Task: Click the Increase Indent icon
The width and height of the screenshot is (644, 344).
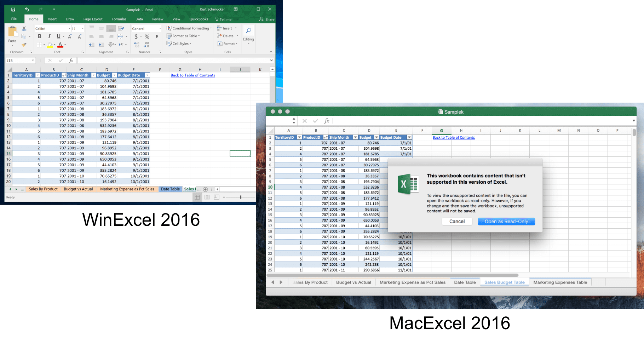Action: pos(101,45)
